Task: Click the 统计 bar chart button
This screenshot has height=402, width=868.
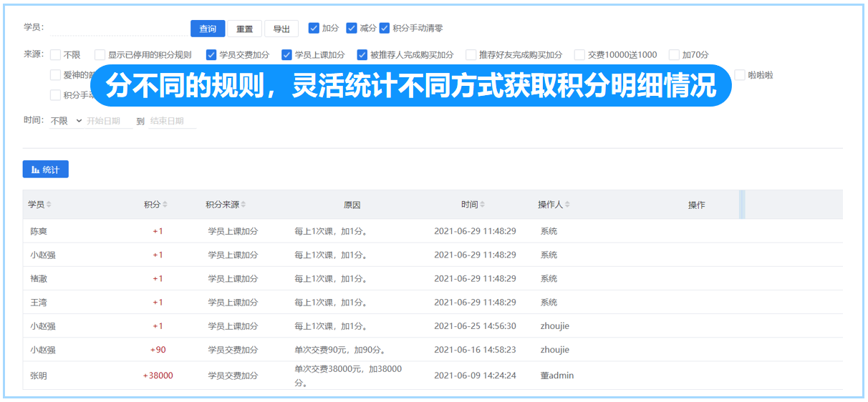Action: 46,170
